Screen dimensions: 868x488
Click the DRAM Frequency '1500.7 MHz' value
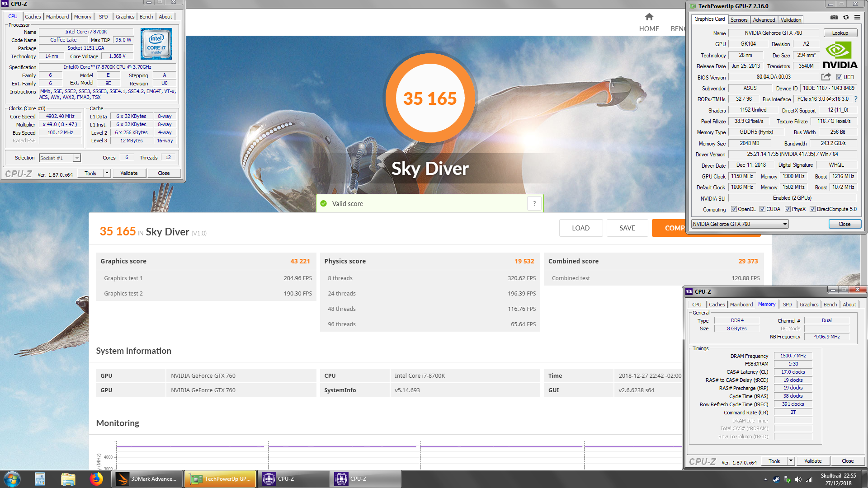tap(793, 356)
